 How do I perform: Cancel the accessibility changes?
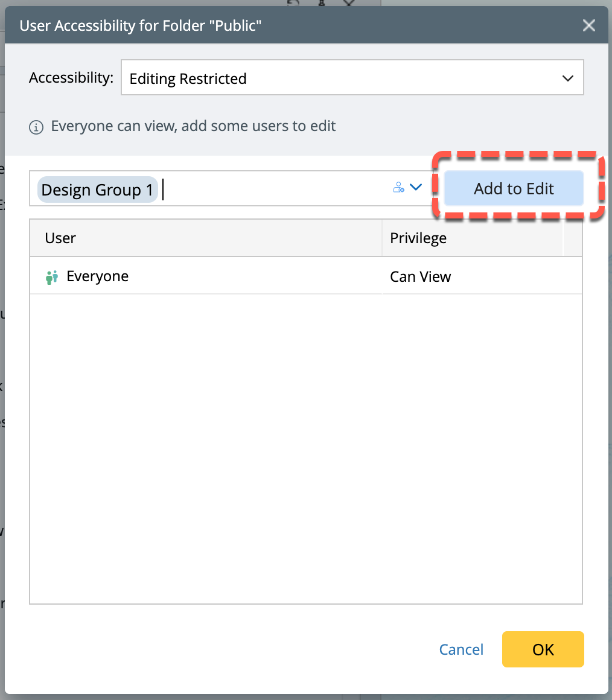pos(461,649)
